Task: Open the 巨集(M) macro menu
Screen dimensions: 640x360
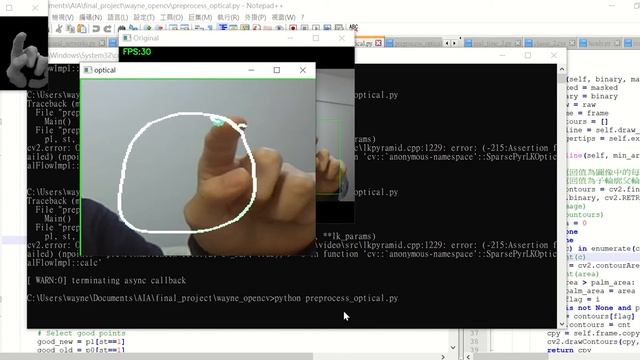Action: pos(200,17)
